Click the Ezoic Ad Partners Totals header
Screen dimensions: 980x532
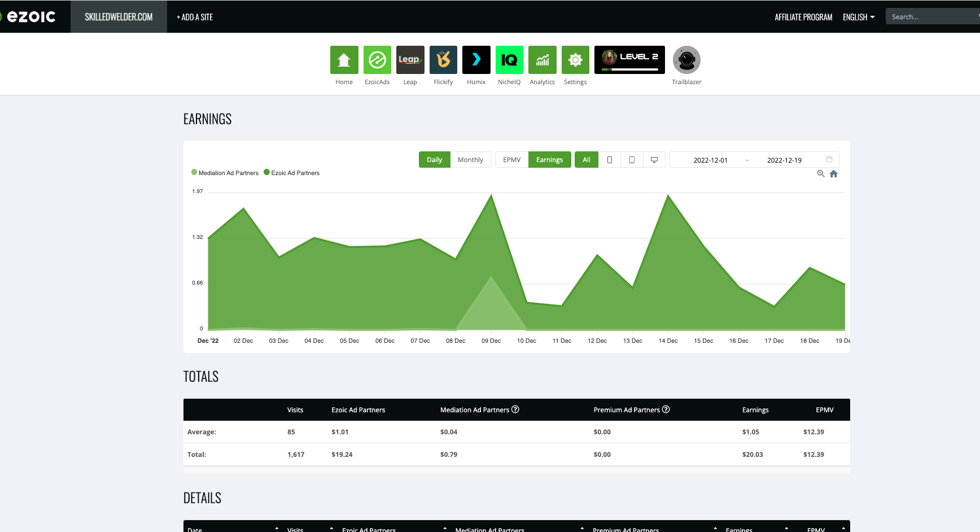[358, 410]
